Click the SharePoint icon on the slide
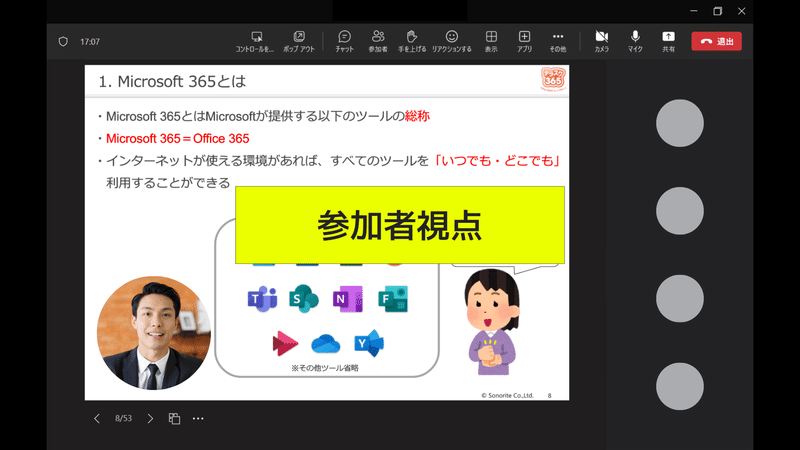This screenshot has width=800, height=450. [304, 298]
